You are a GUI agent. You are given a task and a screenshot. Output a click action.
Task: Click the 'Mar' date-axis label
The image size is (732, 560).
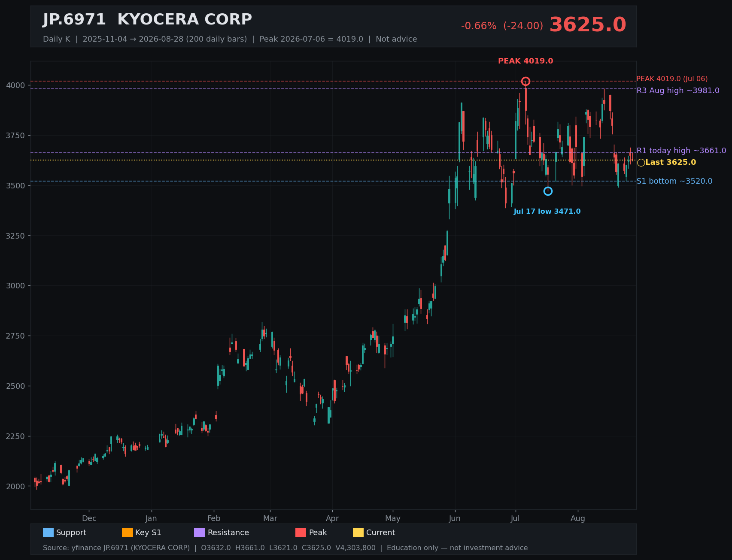click(x=270, y=518)
